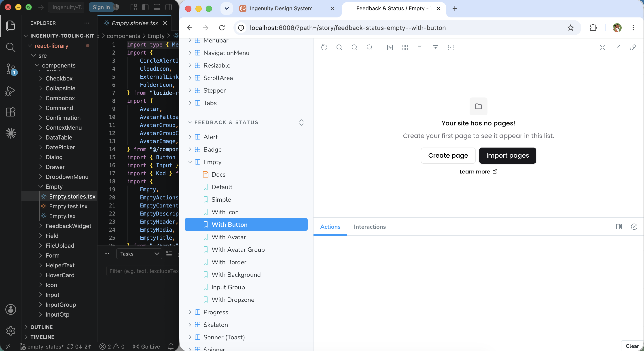
Task: Open the Run and Debug view
Action: tap(11, 91)
